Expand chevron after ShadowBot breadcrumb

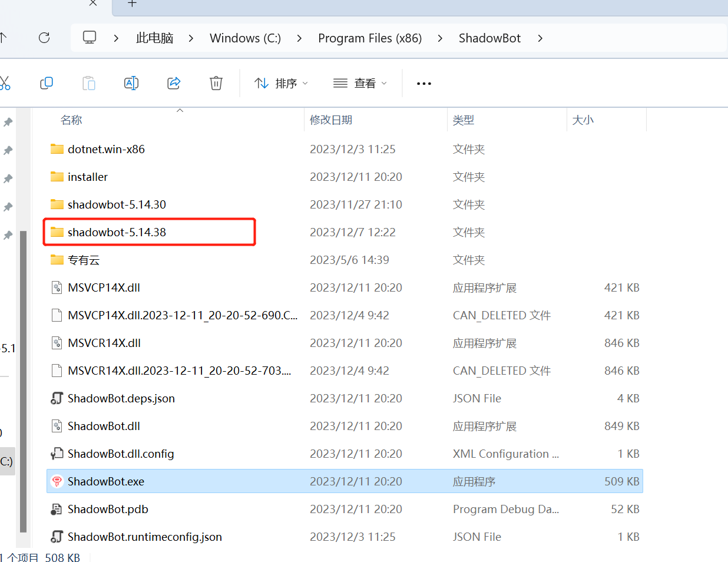[x=540, y=38]
